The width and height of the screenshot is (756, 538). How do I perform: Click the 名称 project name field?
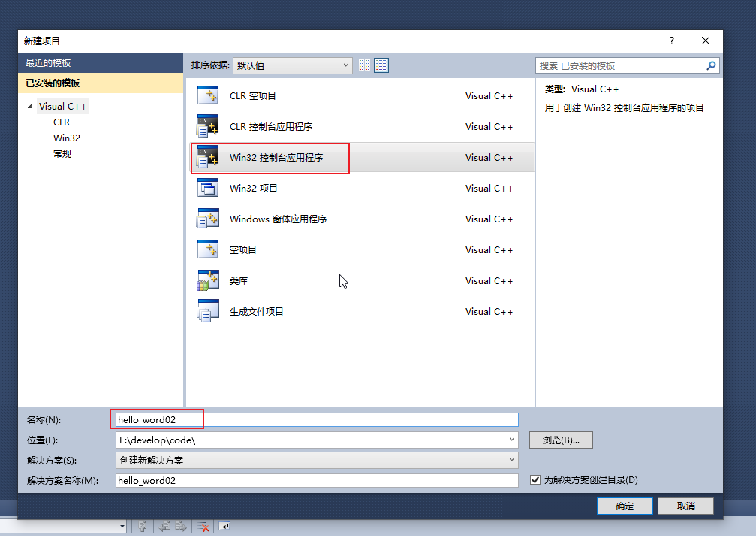pyautogui.click(x=317, y=419)
